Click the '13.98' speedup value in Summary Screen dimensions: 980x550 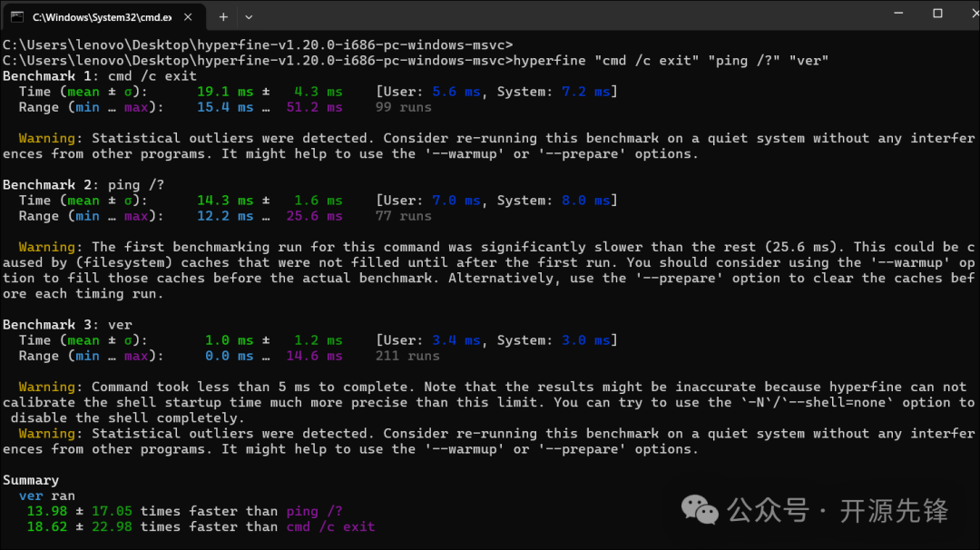coord(47,510)
